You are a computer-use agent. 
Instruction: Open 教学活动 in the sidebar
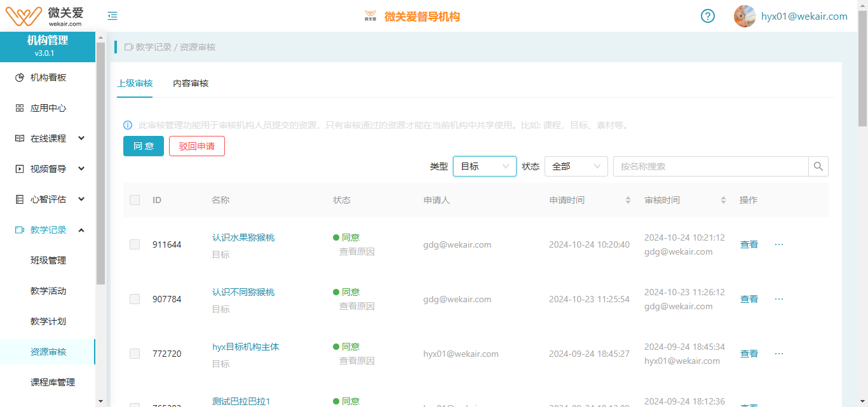click(48, 291)
